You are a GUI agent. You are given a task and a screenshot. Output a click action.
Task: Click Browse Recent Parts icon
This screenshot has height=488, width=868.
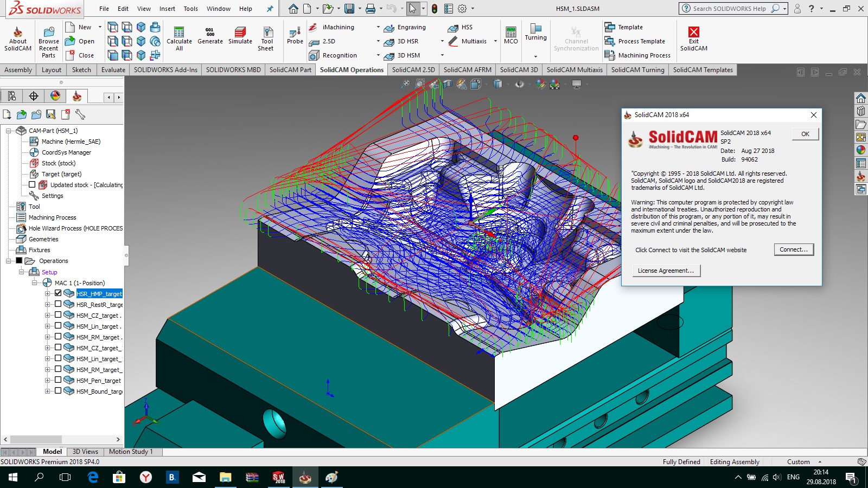49,42
